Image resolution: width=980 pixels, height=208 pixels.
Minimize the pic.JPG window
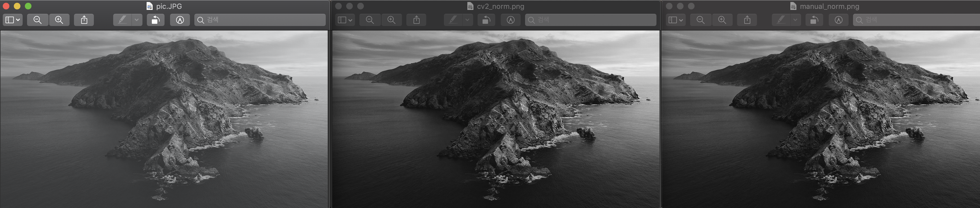point(17,6)
